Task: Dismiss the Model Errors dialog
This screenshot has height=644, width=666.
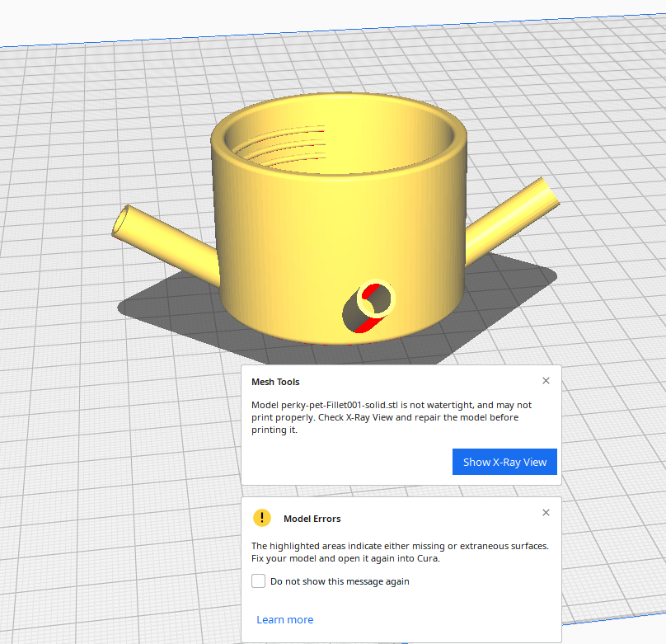Action: point(546,512)
